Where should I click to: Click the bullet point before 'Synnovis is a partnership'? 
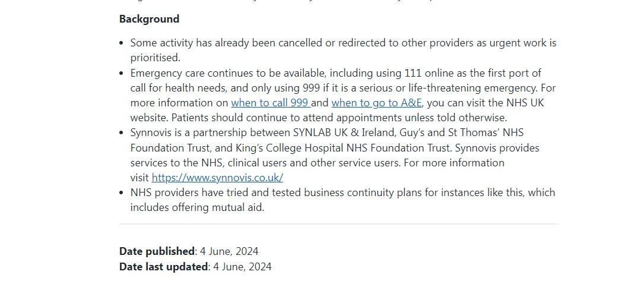click(x=122, y=133)
